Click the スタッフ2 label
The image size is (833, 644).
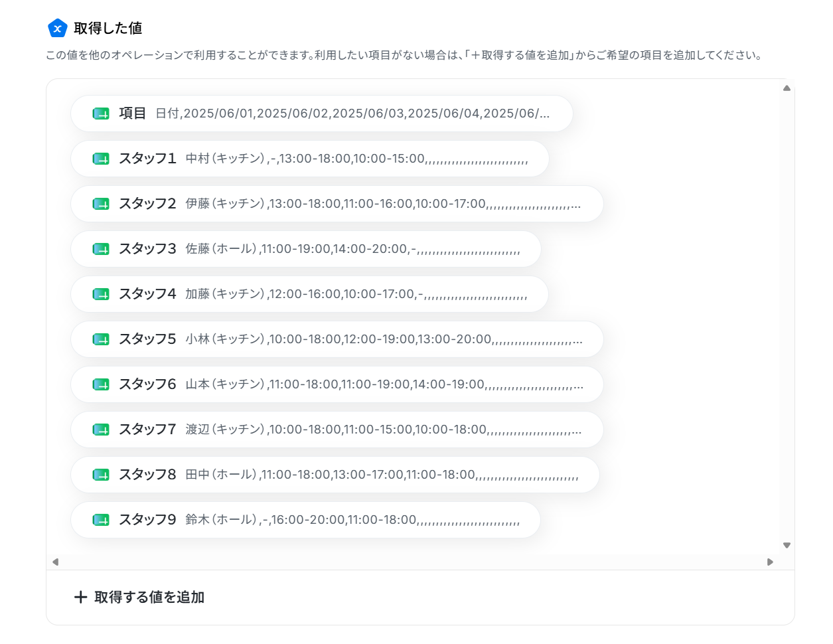pos(147,204)
